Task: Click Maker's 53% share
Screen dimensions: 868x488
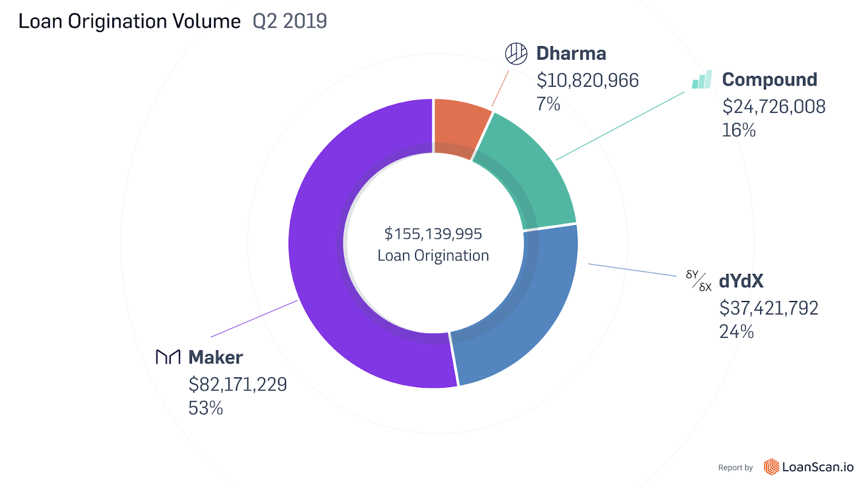Action: (x=206, y=408)
